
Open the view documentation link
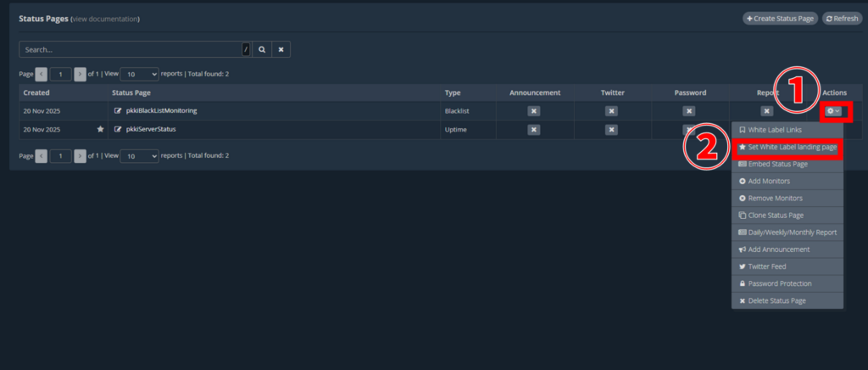106,19
